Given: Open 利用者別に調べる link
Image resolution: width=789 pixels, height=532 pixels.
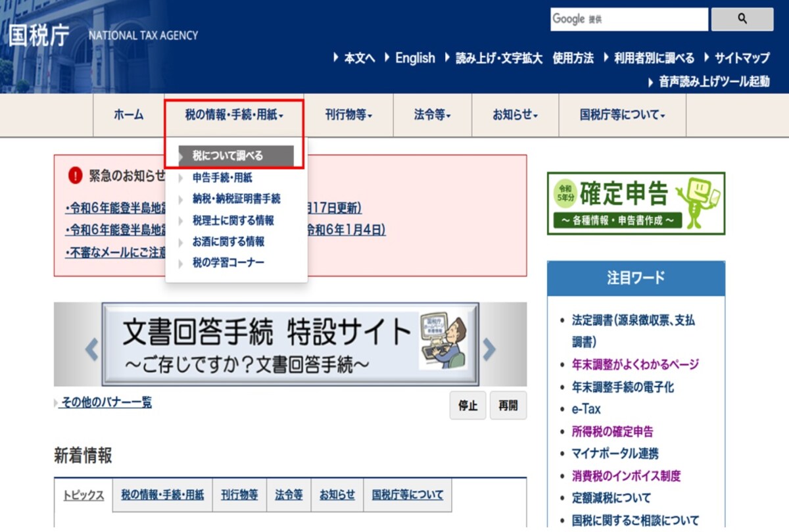Looking at the screenshot, I should point(654,58).
